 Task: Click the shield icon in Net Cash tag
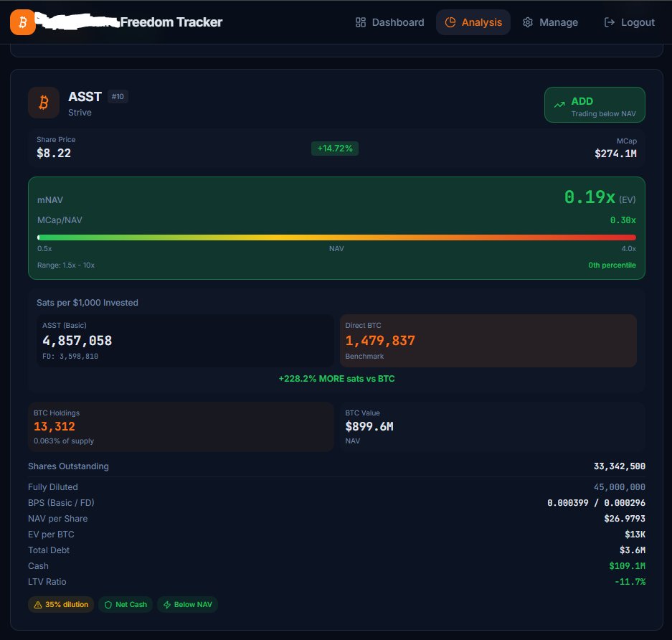[x=108, y=605]
